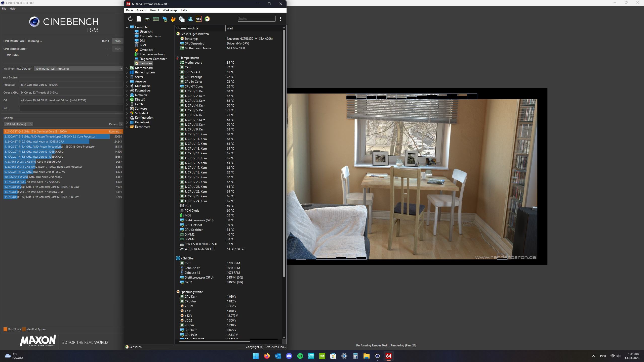Click the three-dot options icon in AIDA64
Image resolution: width=644 pixels, height=362 pixels.
pyautogui.click(x=280, y=19)
